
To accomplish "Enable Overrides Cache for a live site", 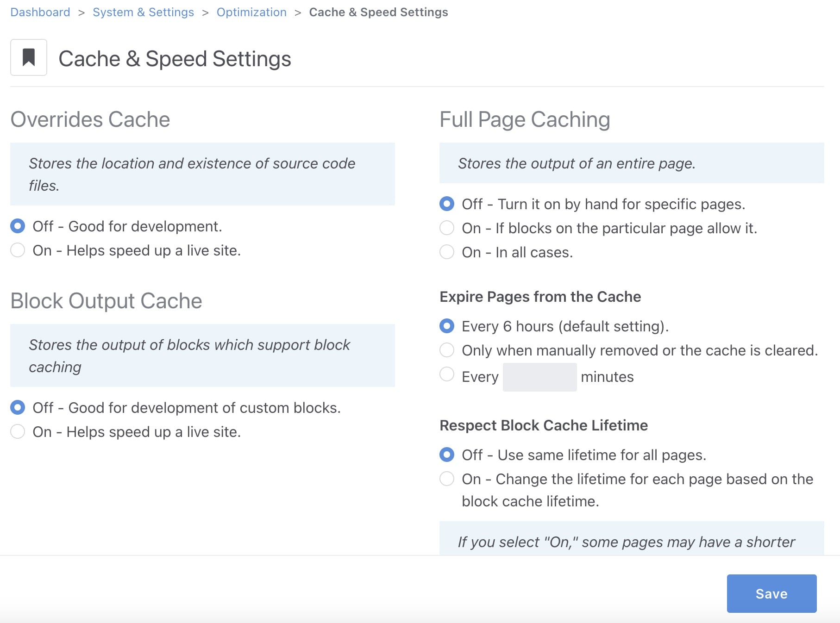I will (18, 250).
